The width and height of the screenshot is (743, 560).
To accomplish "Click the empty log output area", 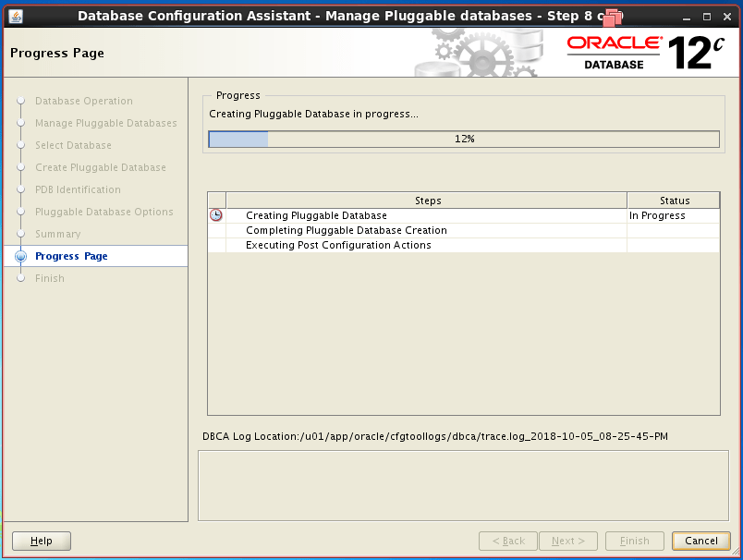I will pos(462,481).
